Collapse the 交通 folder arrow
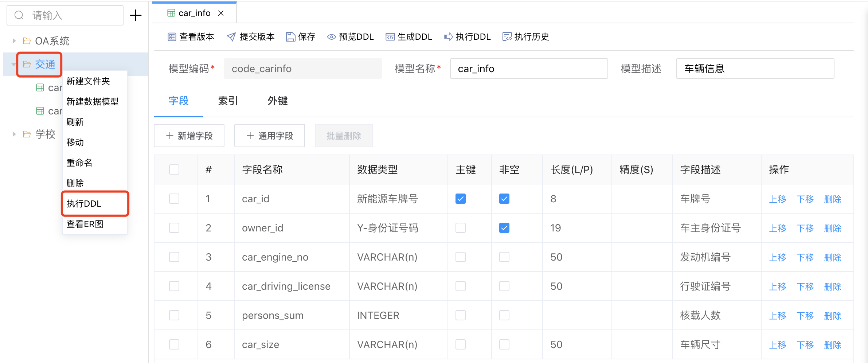 coord(13,65)
